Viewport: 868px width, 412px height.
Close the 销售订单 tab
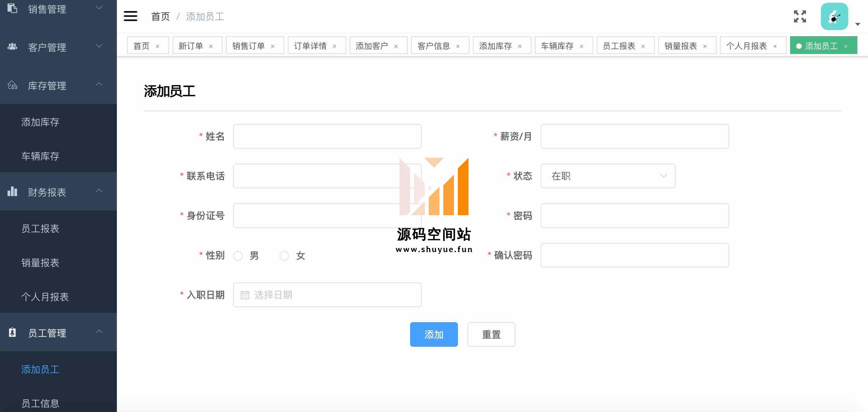[273, 46]
